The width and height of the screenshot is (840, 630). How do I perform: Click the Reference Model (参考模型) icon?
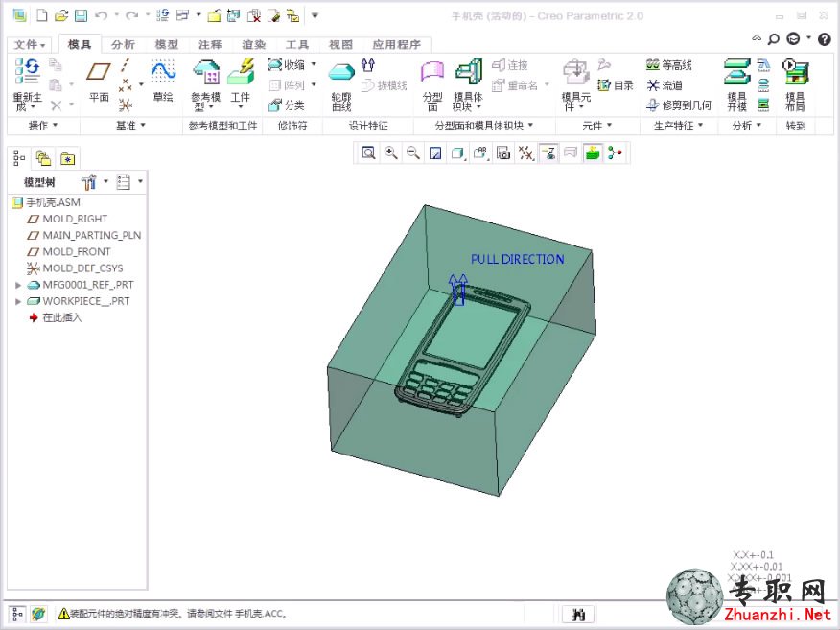point(206,84)
